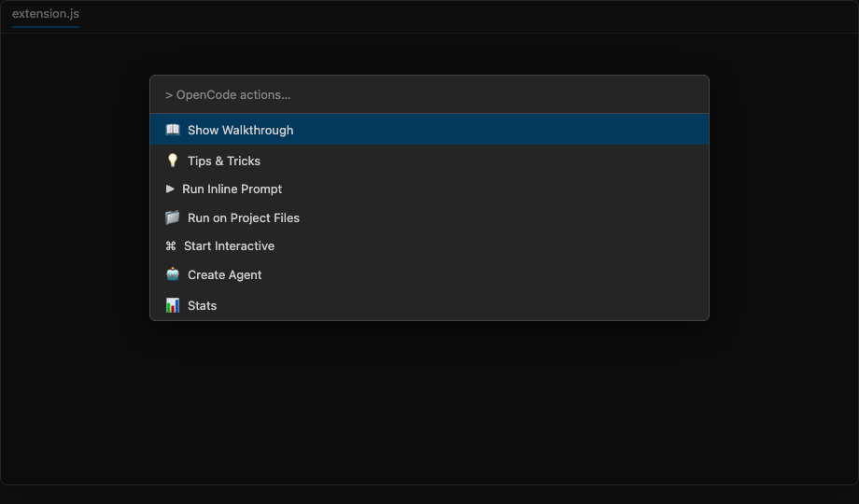Click the open book icon beside Show Walkthrough
Image resolution: width=859 pixels, height=504 pixels.
(173, 130)
